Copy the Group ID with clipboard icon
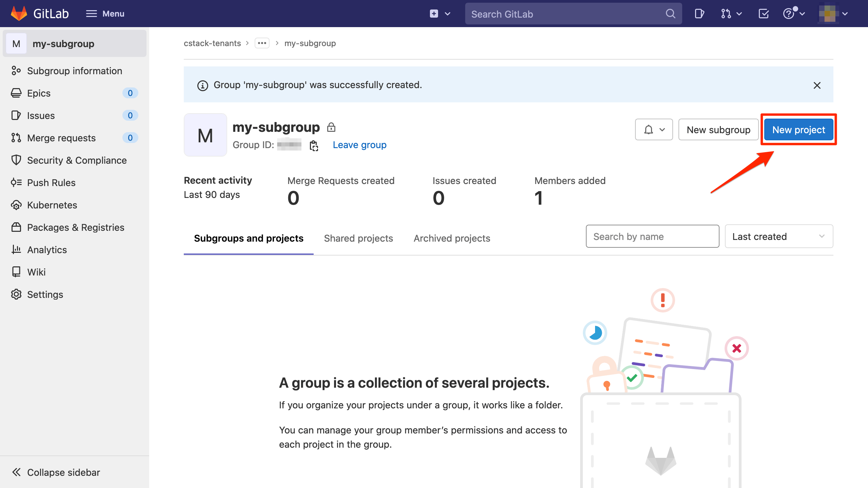The width and height of the screenshot is (868, 488). pos(314,145)
